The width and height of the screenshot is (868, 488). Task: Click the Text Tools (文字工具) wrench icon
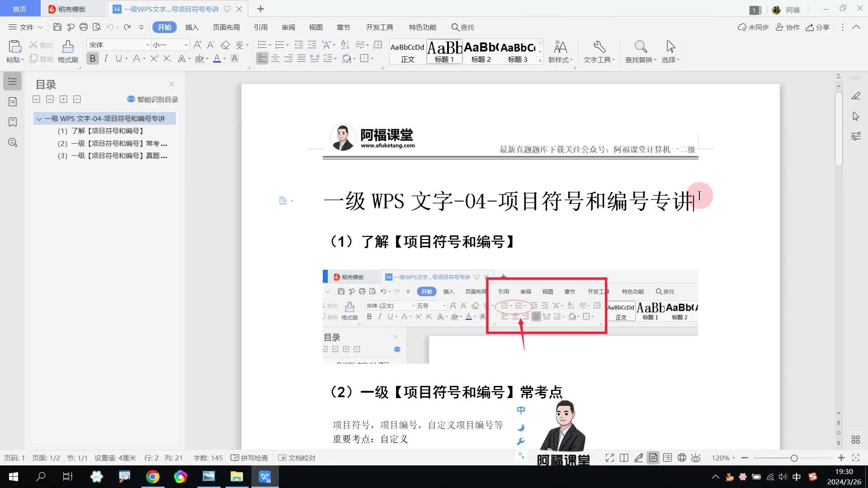[x=599, y=47]
